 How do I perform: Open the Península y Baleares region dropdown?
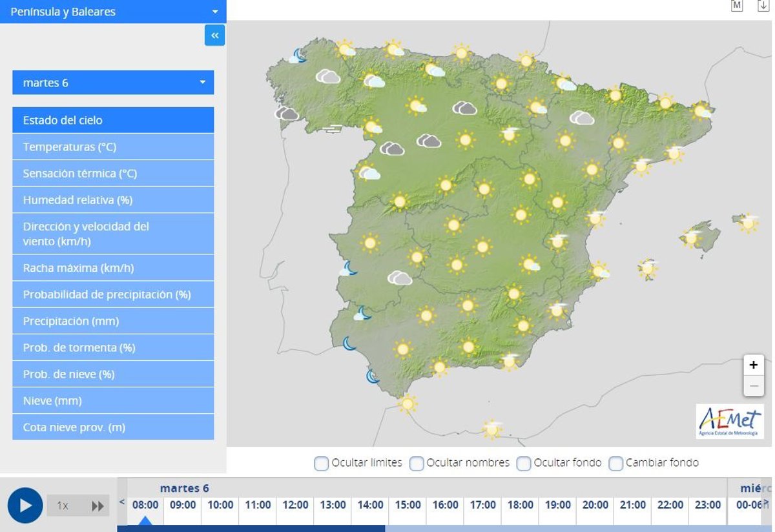tap(113, 12)
